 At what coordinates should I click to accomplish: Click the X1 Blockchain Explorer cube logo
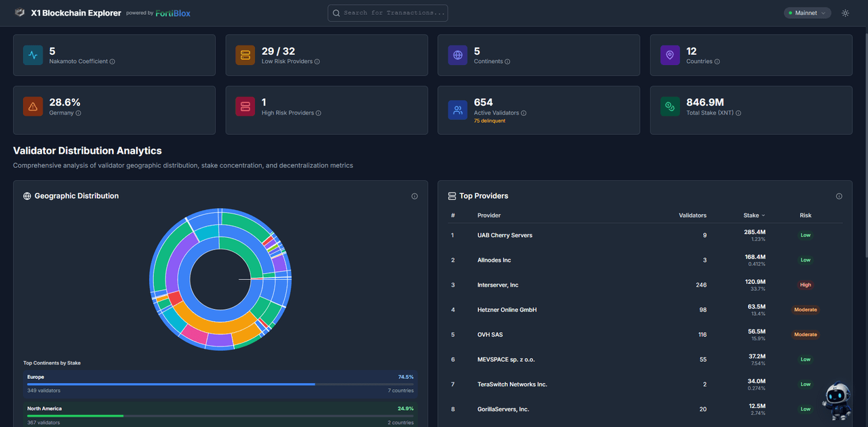[x=20, y=13]
